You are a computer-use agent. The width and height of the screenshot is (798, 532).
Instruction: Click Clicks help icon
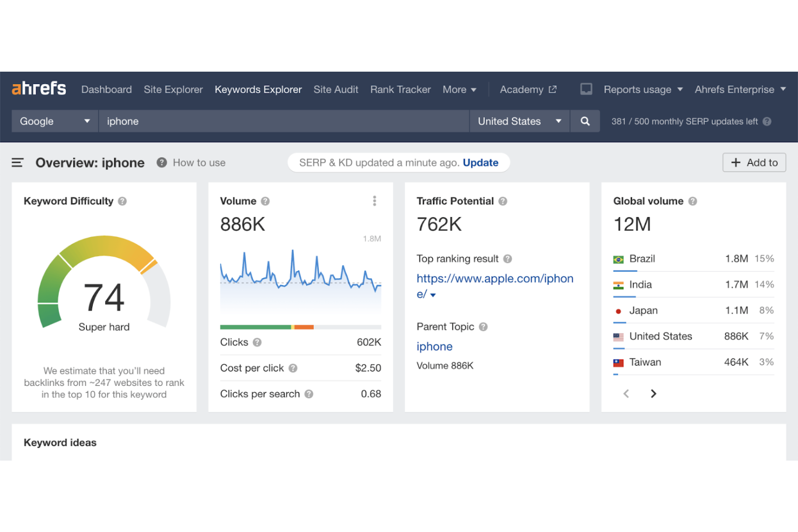click(257, 342)
